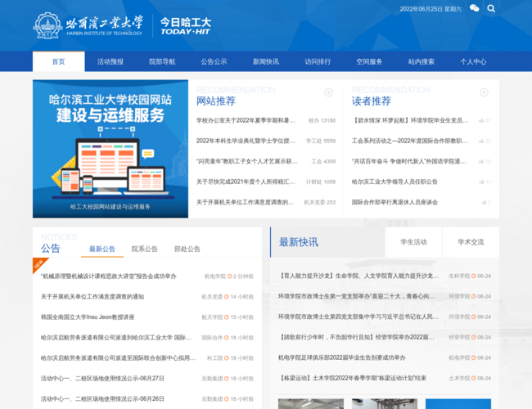The height and width of the screenshot is (409, 532).
Task: Open 空间服务 navigation menu
Action: pos(369,61)
